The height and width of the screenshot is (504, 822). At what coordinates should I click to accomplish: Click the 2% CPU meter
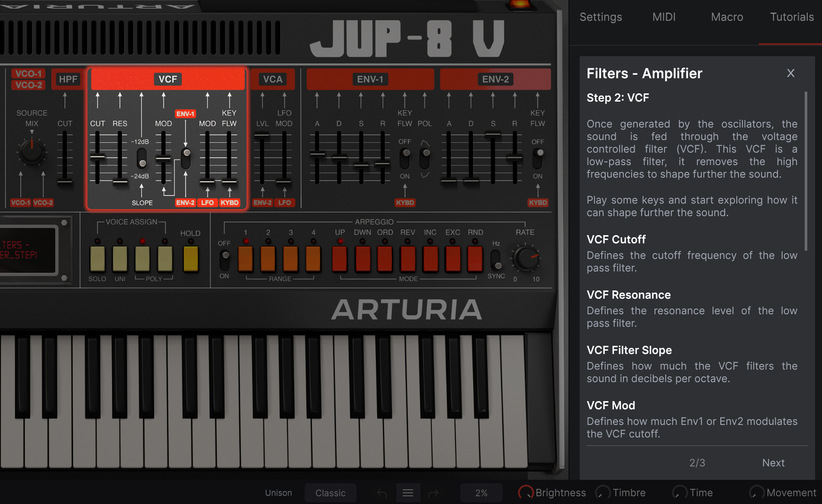pos(481,493)
